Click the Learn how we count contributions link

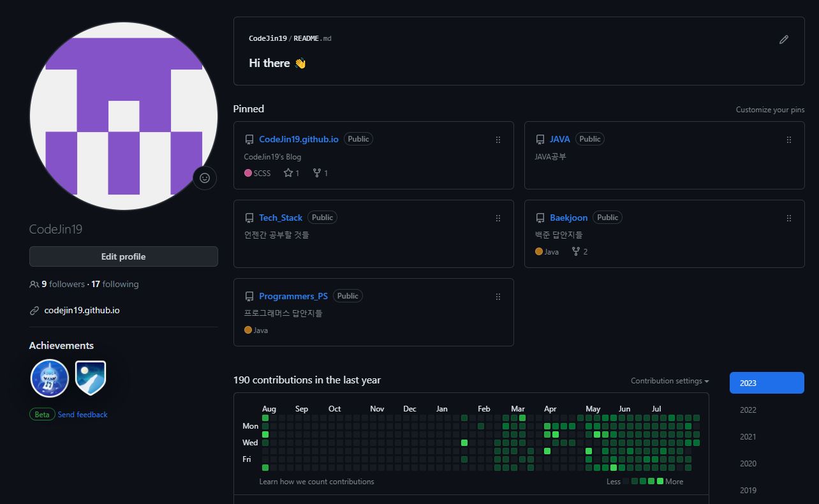(x=316, y=481)
